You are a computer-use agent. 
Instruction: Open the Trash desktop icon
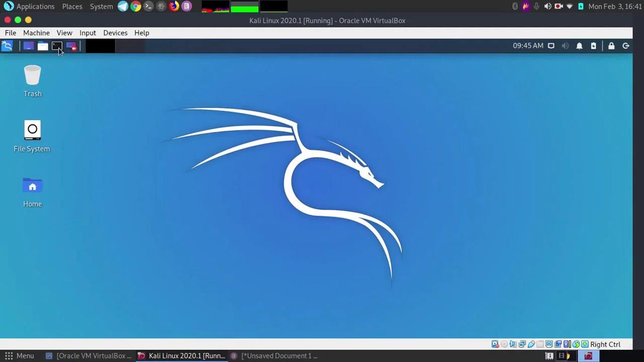click(x=32, y=81)
